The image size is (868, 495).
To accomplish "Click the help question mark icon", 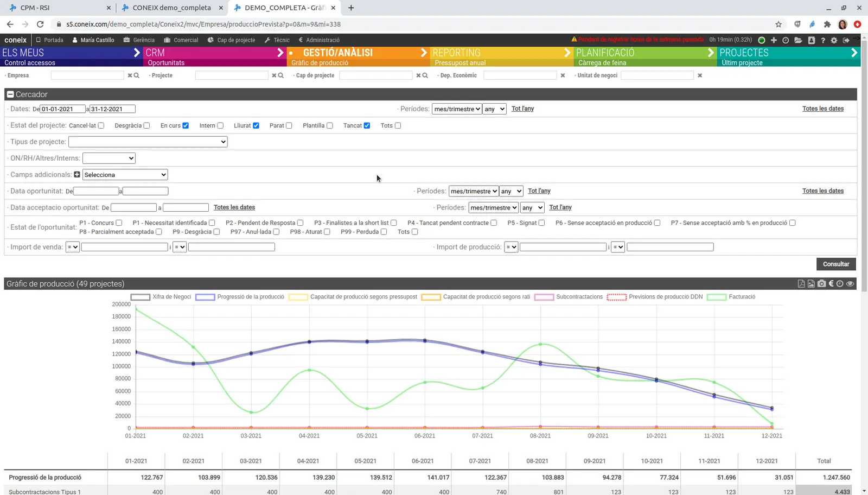I will coord(823,40).
